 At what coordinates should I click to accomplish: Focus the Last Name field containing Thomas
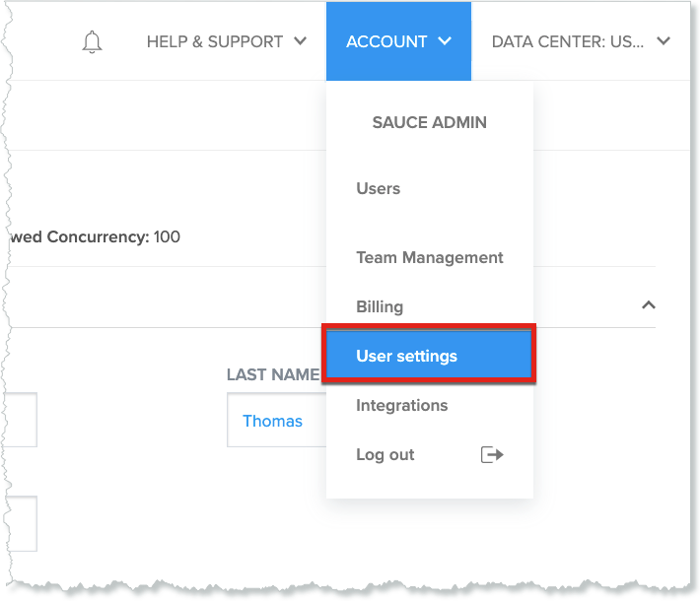tap(276, 421)
